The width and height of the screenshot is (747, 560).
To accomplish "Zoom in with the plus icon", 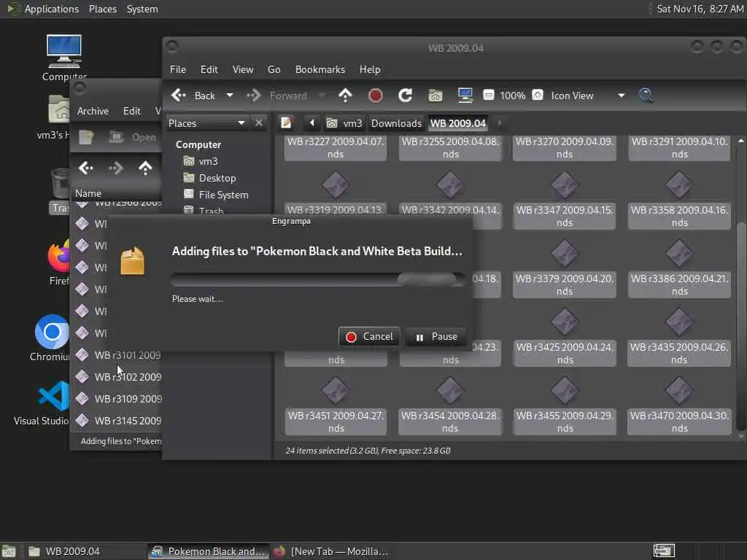I will (x=538, y=96).
